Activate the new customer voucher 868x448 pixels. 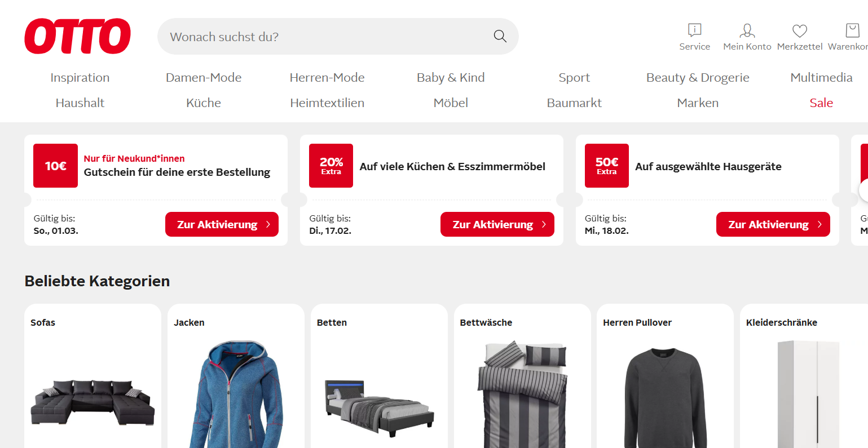click(x=222, y=224)
